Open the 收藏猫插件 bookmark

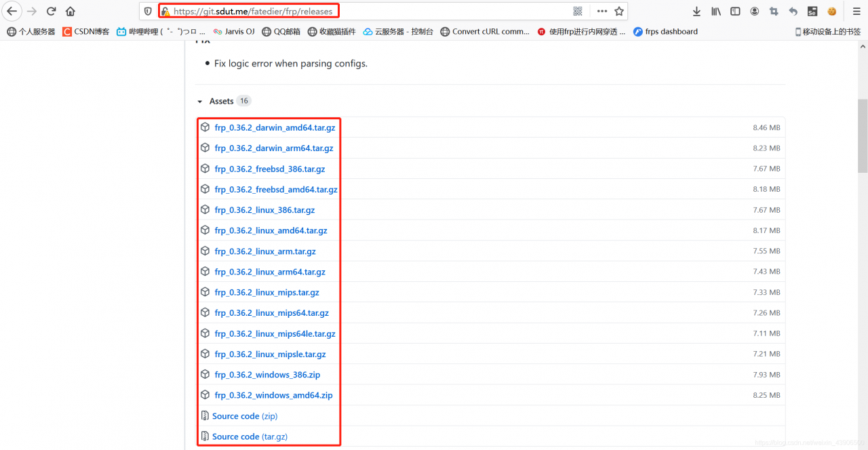[332, 31]
